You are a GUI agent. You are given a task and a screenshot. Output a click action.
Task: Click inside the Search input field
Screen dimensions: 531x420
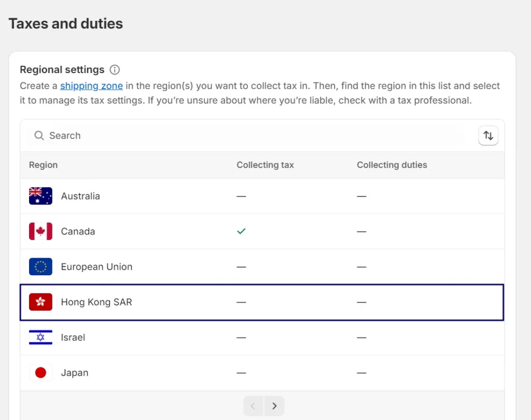click(x=156, y=135)
